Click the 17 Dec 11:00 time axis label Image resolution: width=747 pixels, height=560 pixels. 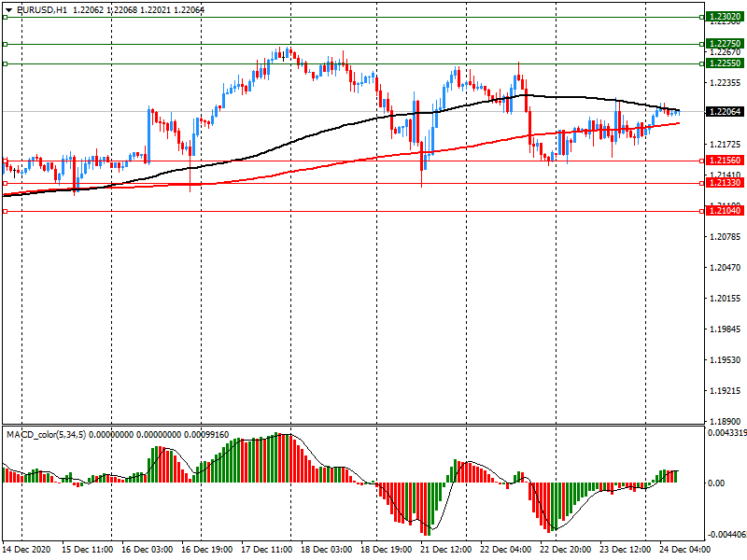tap(266, 550)
